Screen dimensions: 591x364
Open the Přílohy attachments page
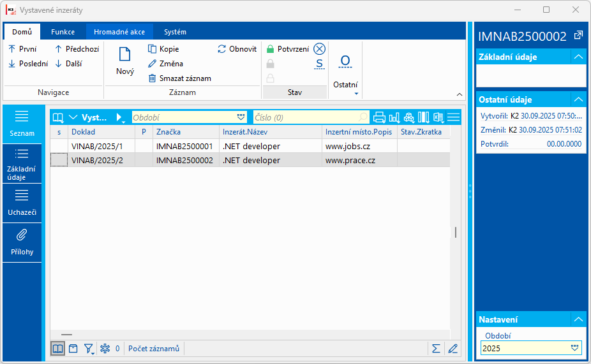point(22,243)
